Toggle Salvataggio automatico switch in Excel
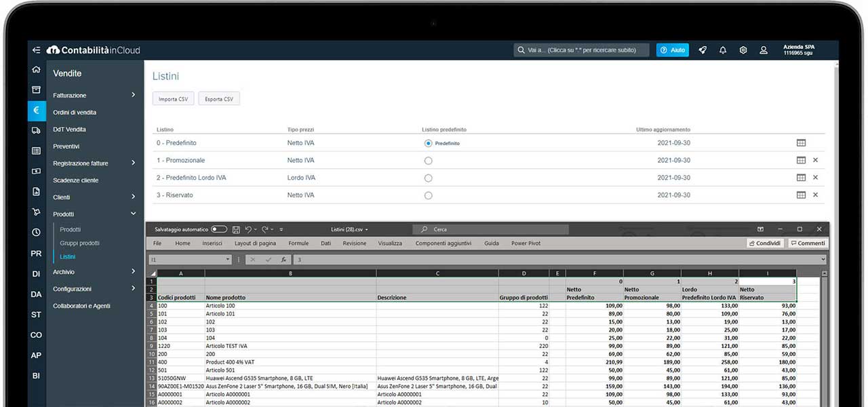 (x=219, y=229)
